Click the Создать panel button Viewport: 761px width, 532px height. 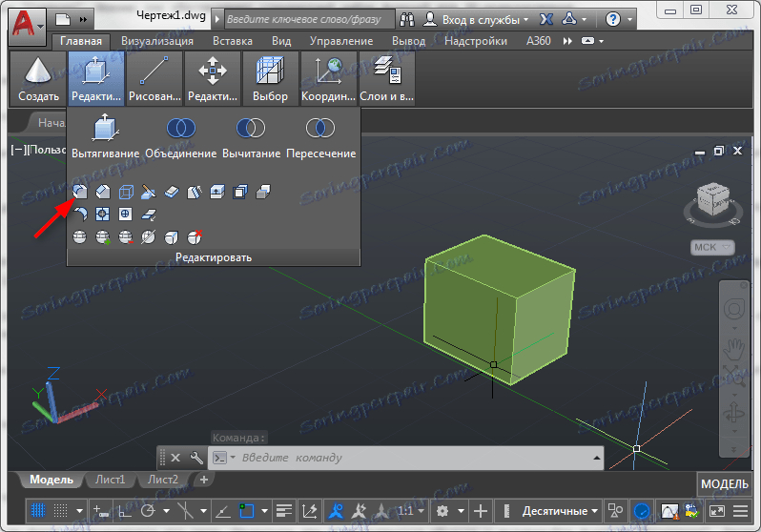click(x=38, y=78)
